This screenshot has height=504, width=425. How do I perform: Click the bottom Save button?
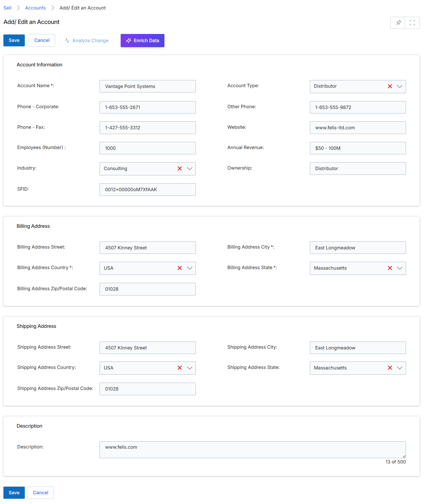pyautogui.click(x=14, y=493)
